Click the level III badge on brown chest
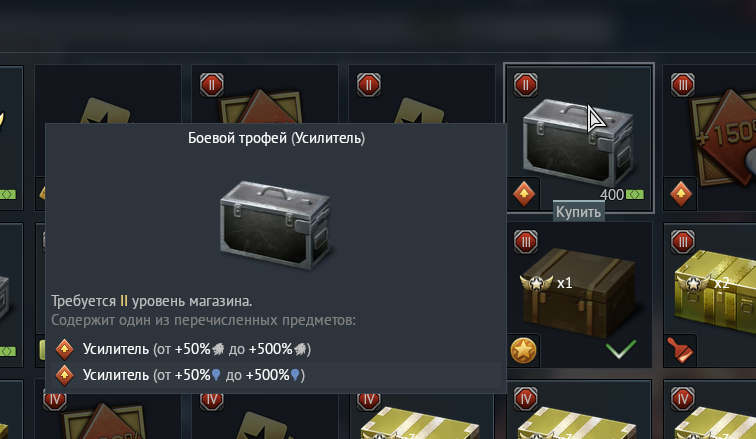The width and height of the screenshot is (756, 439). coord(526,242)
